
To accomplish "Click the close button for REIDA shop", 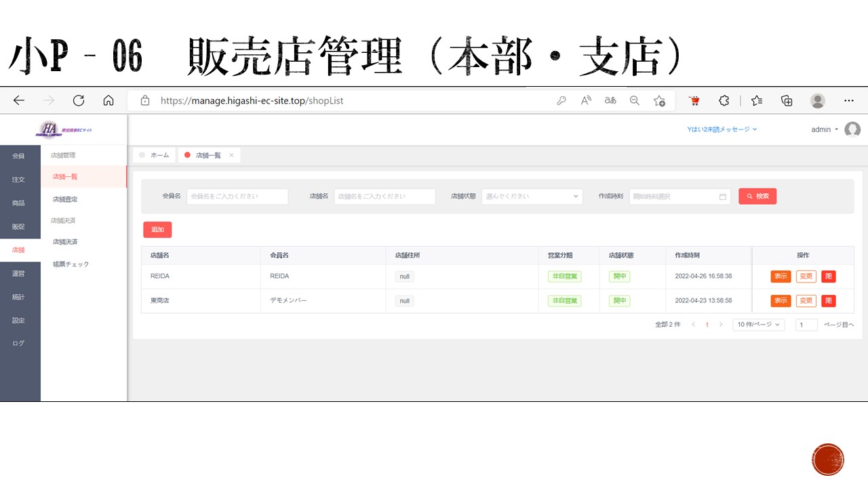I will [828, 277].
